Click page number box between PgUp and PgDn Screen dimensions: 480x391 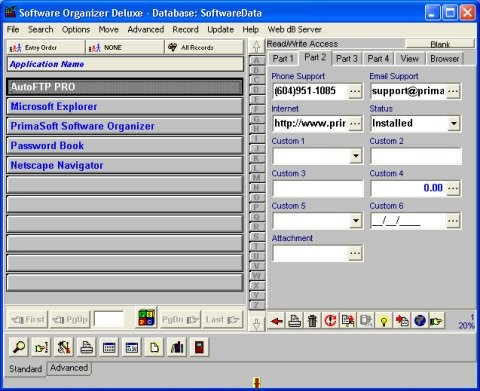click(109, 319)
